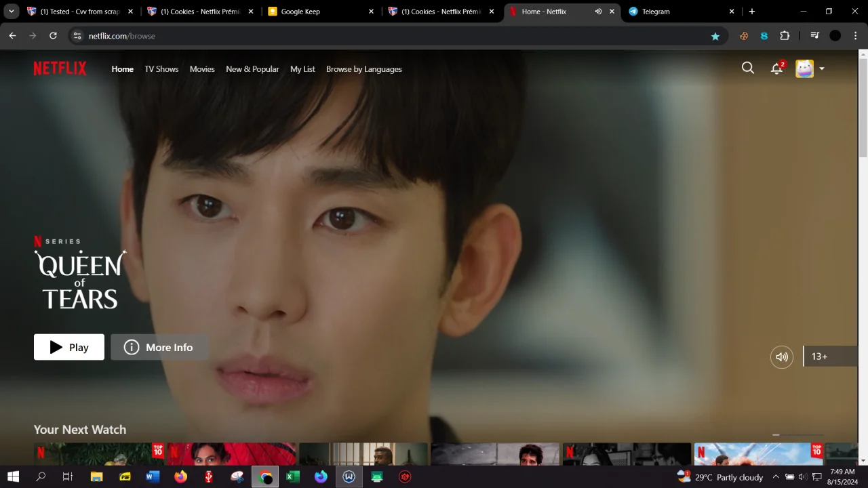Click the Your Next Watch row page indicator

(x=798, y=435)
